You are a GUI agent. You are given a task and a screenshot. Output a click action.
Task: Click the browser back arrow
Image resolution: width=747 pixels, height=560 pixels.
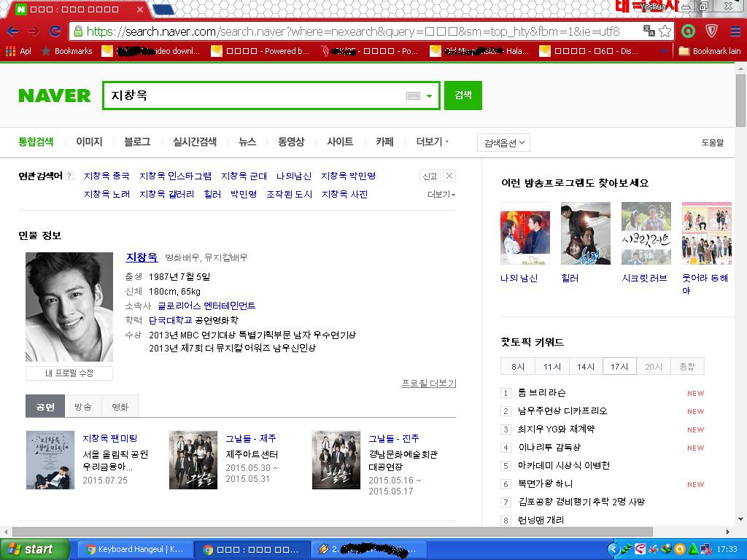coord(15,32)
